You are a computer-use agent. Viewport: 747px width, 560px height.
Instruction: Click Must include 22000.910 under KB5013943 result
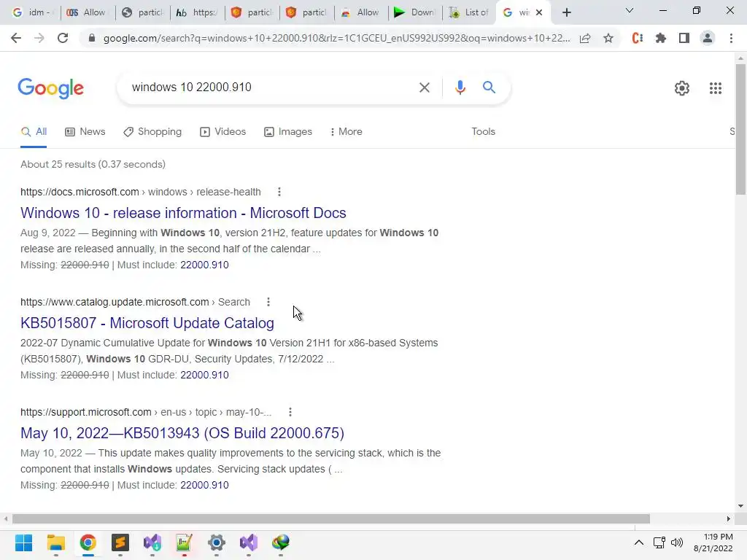pyautogui.click(x=204, y=485)
